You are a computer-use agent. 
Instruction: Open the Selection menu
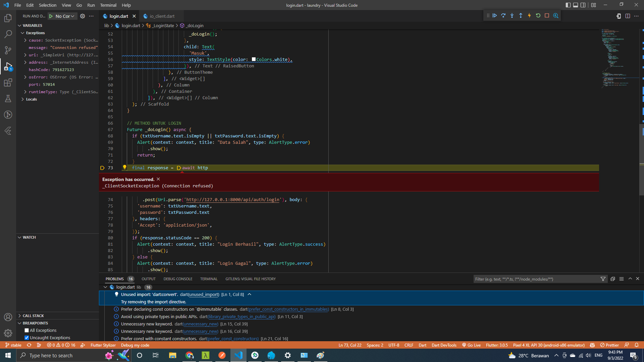pyautogui.click(x=48, y=5)
